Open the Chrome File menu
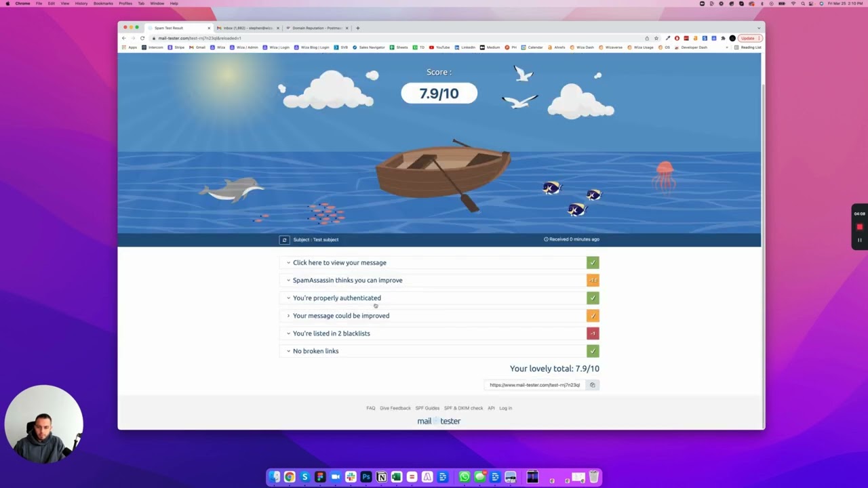This screenshot has width=868, height=488. [39, 3]
